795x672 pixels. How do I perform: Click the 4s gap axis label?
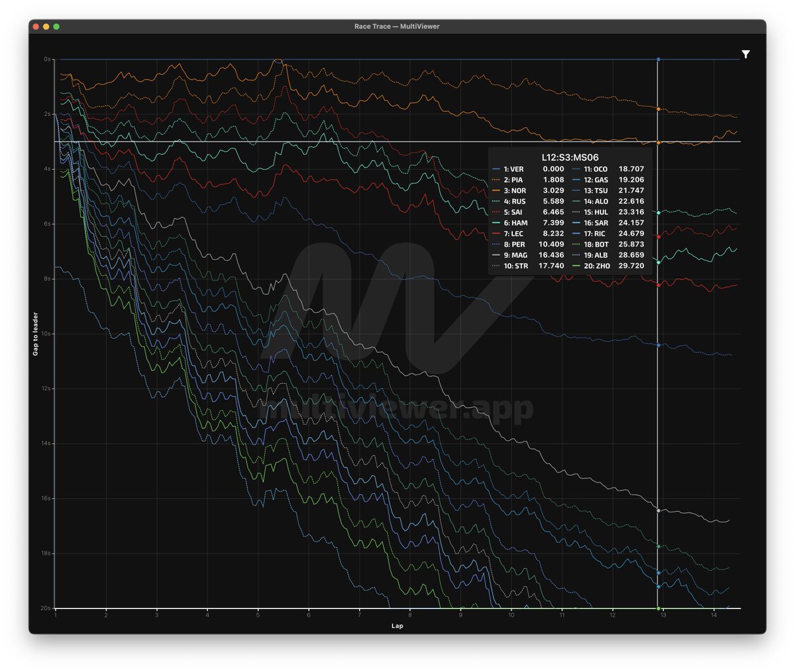point(47,169)
